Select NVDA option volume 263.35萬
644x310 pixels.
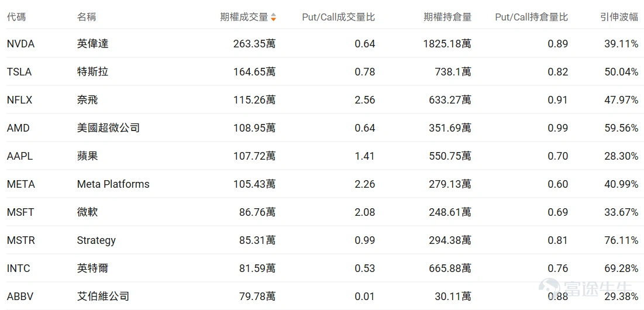click(x=254, y=43)
